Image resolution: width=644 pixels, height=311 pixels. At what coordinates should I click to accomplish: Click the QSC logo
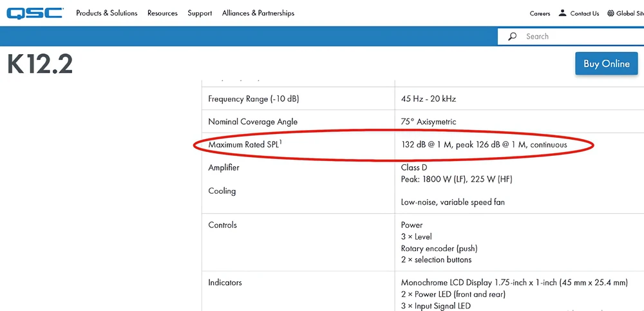(35, 13)
